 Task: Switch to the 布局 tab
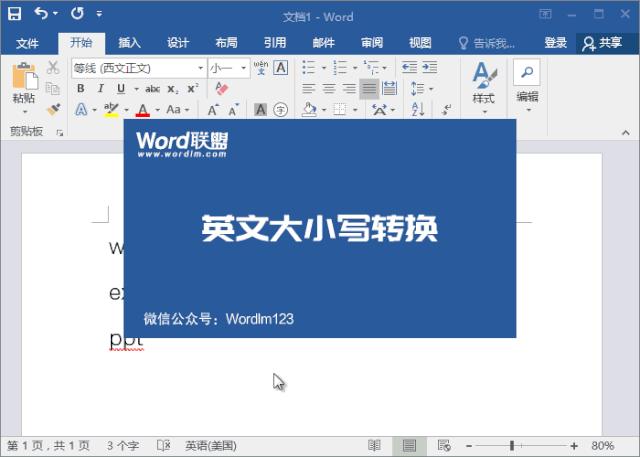tap(227, 42)
